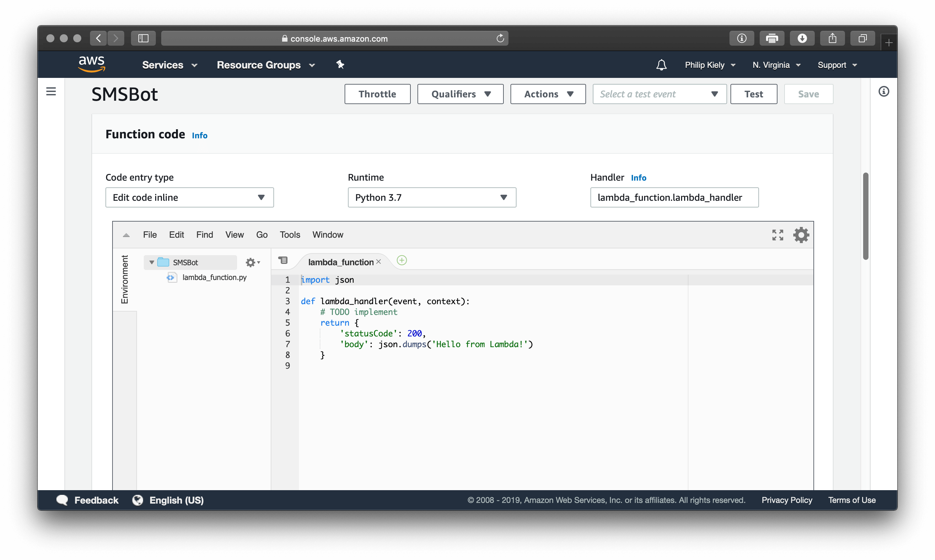Click the Test button
The image size is (935, 560).
point(753,94)
